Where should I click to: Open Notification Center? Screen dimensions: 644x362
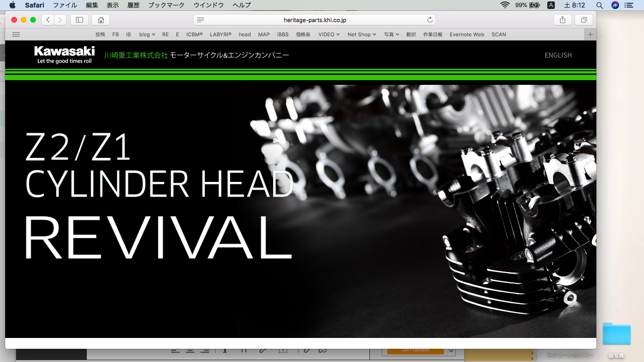coord(629,5)
